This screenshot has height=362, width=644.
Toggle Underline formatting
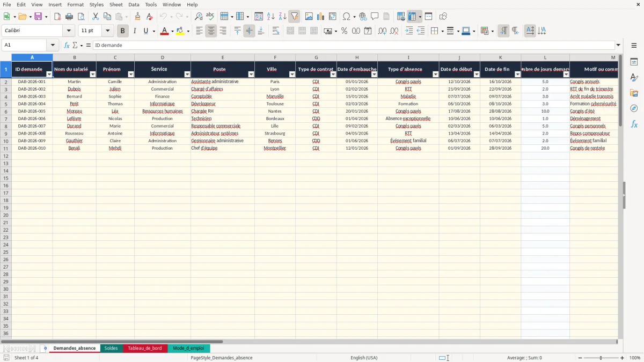coord(145,31)
